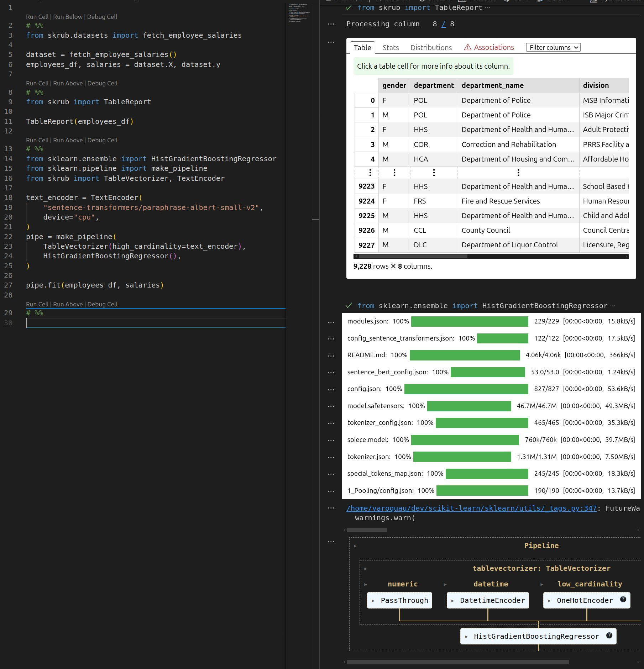644x669 pixels.
Task: Open the Associations tab
Action: click(x=489, y=48)
